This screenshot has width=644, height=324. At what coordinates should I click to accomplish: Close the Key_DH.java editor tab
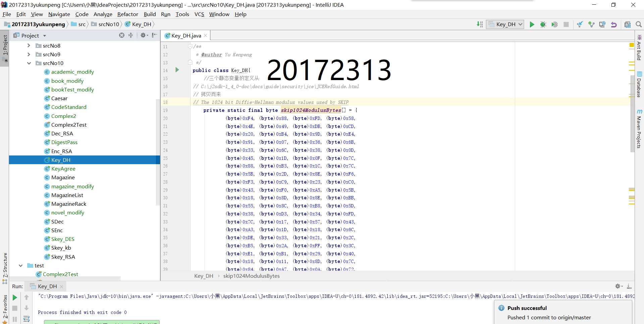205,36
